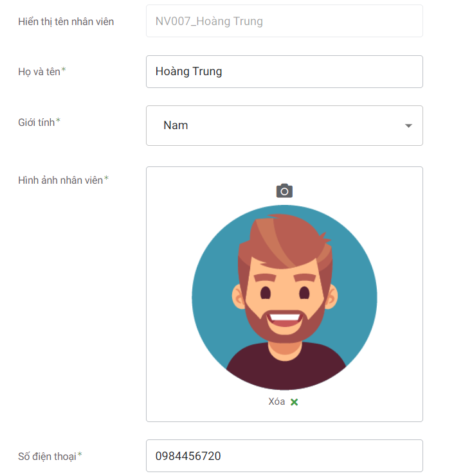Click the camera icon to upload photo
The height and width of the screenshot is (476, 454).
coord(284,191)
